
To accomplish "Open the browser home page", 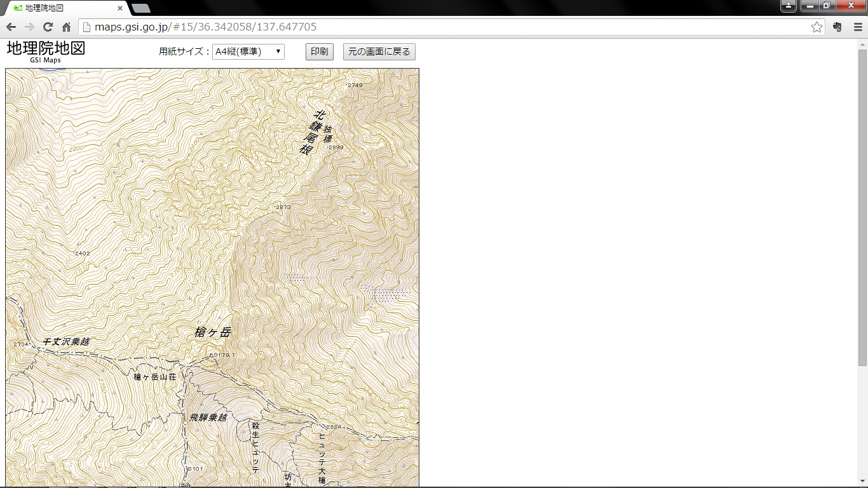I will 66,27.
